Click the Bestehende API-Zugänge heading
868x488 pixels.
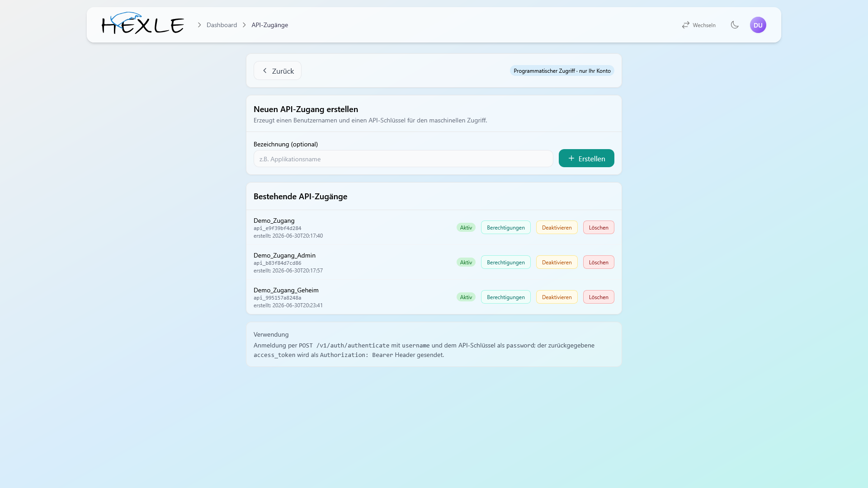point(300,196)
